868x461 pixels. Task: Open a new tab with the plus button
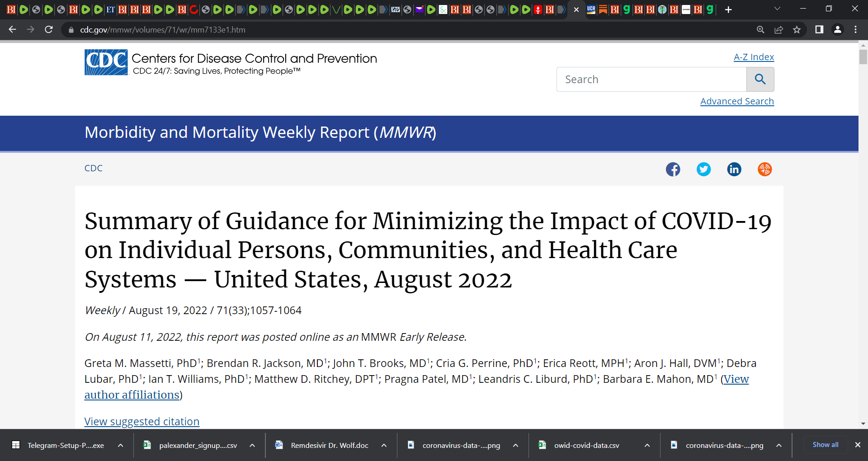(728, 9)
